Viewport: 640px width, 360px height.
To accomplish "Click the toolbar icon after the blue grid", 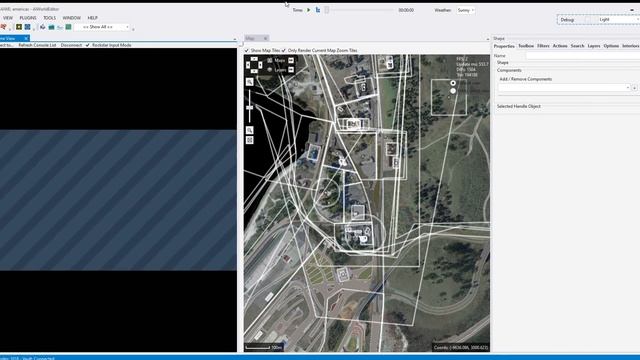I will click(42, 27).
